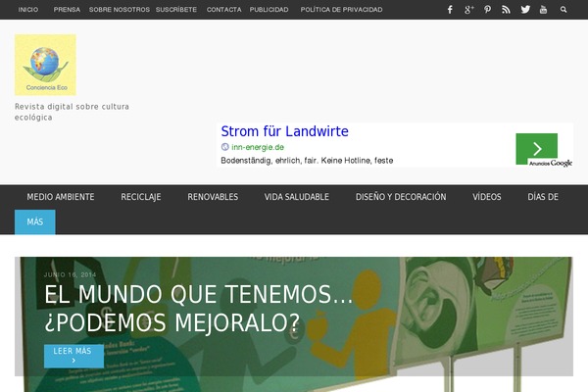This screenshot has width=588, height=392.
Task: Select DISEÑO Y DECORACIÓN category
Action: [x=401, y=197]
